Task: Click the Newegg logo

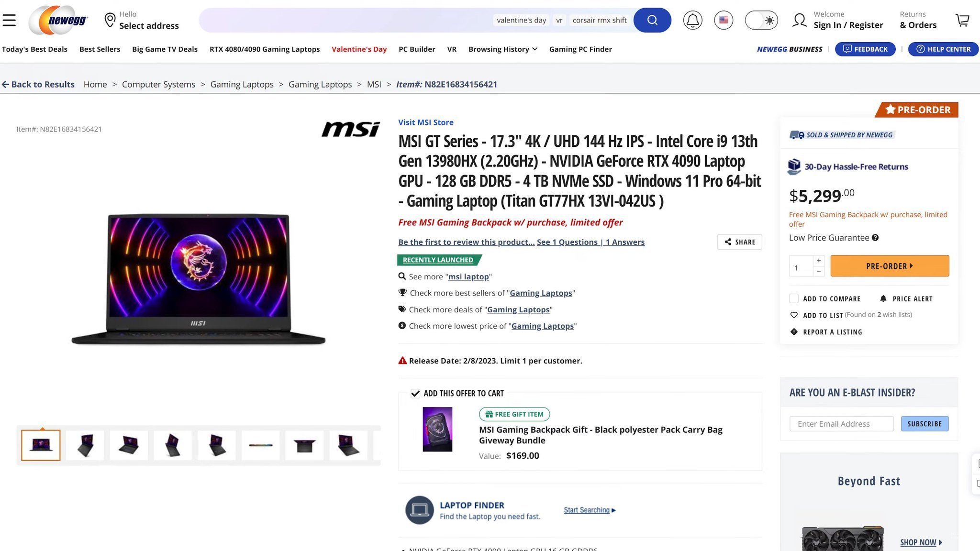Action: point(59,20)
